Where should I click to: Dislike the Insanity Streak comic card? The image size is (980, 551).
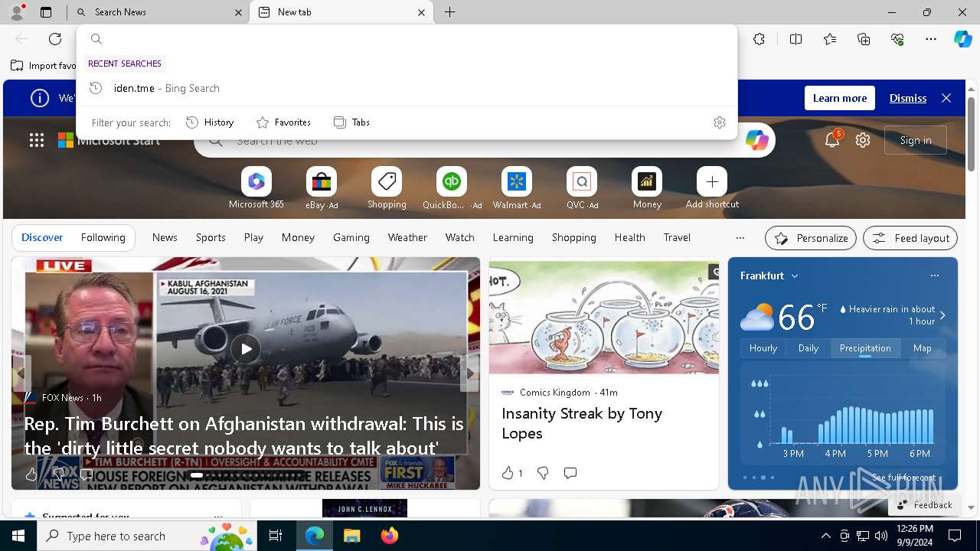543,473
